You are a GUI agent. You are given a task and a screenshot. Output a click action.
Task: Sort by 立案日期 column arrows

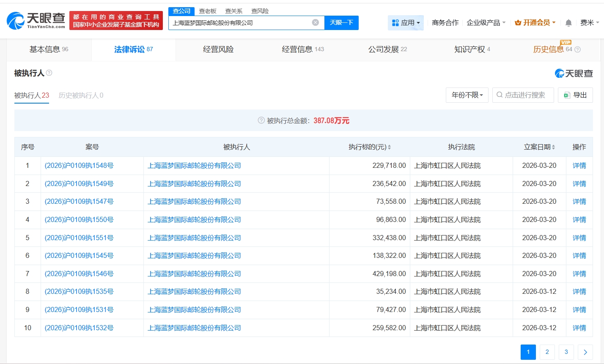[553, 147]
